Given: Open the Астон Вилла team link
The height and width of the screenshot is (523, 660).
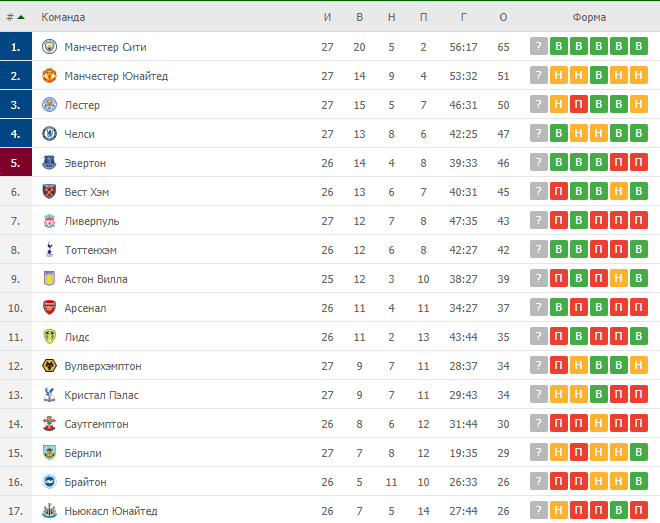Looking at the screenshot, I should [x=96, y=279].
